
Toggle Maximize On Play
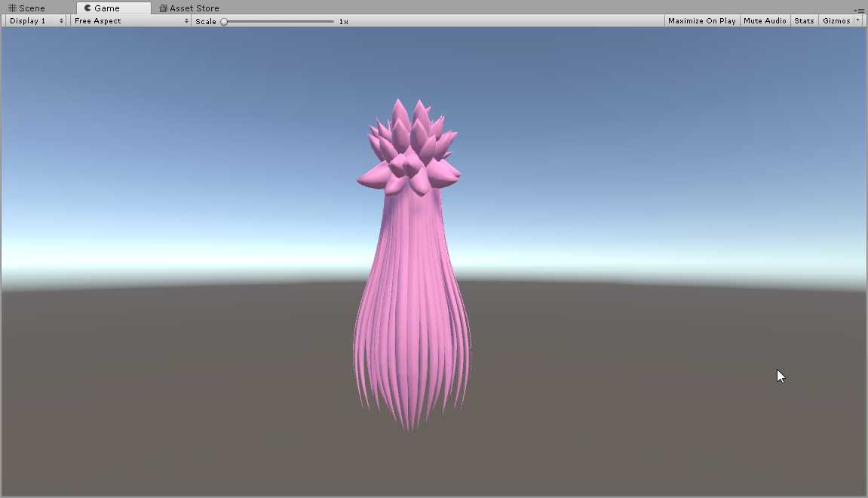pyautogui.click(x=701, y=21)
